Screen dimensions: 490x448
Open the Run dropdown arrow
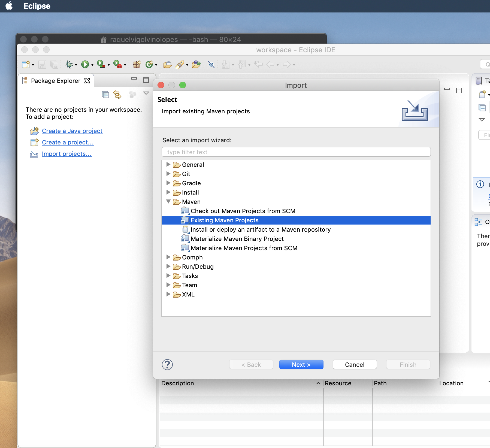92,65
